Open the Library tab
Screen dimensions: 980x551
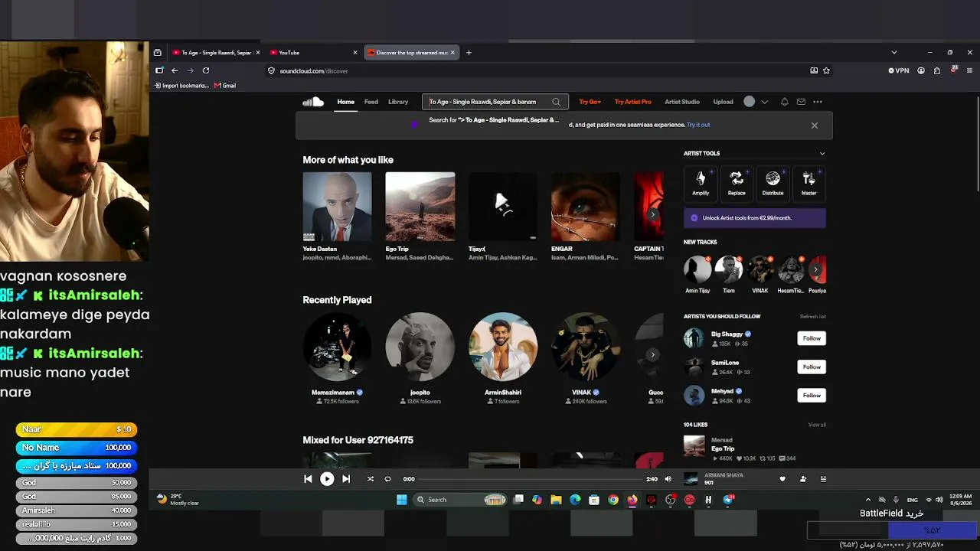pyautogui.click(x=398, y=102)
